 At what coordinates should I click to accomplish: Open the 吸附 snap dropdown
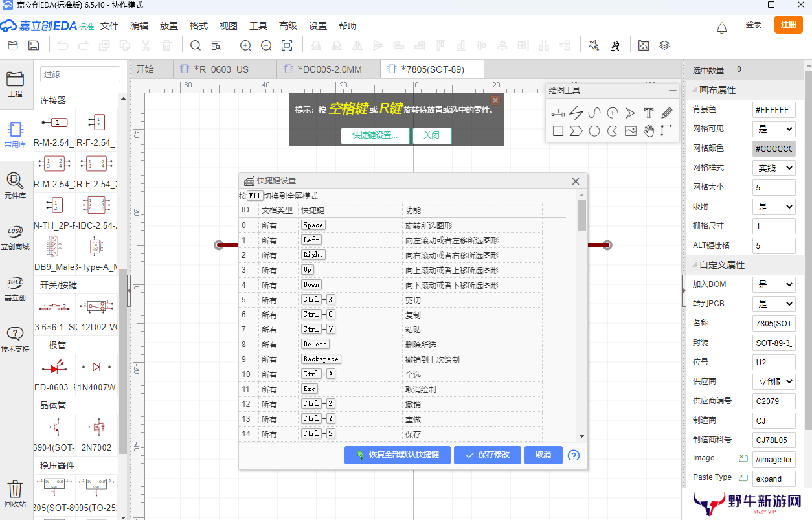[x=774, y=207]
